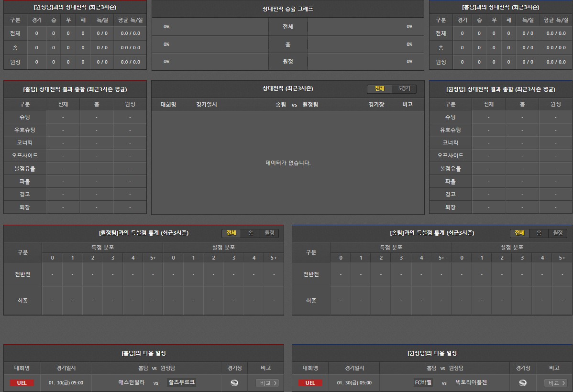Select 5경기 in head-to-head record panel
This screenshot has height=392, width=573.
coord(404,89)
